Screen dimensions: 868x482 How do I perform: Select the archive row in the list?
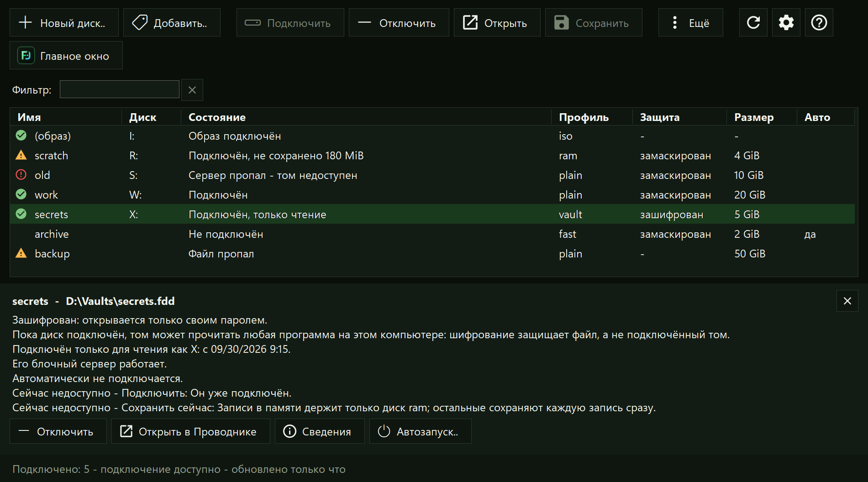(432, 234)
